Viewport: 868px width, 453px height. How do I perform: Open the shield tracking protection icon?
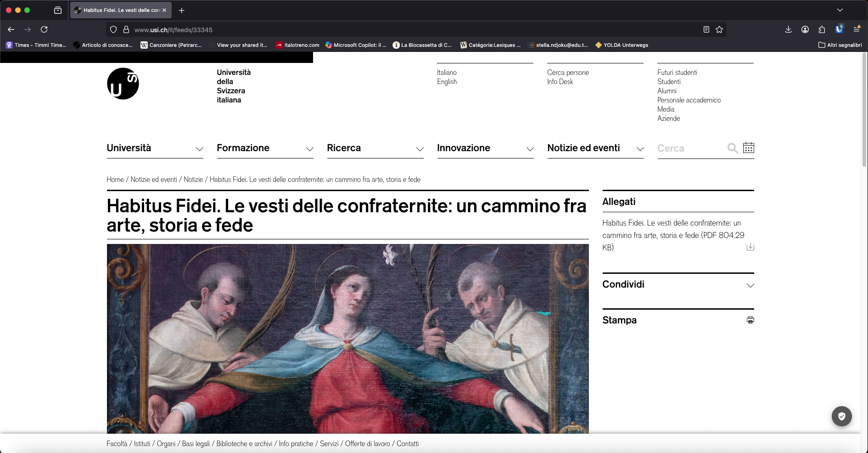(113, 29)
